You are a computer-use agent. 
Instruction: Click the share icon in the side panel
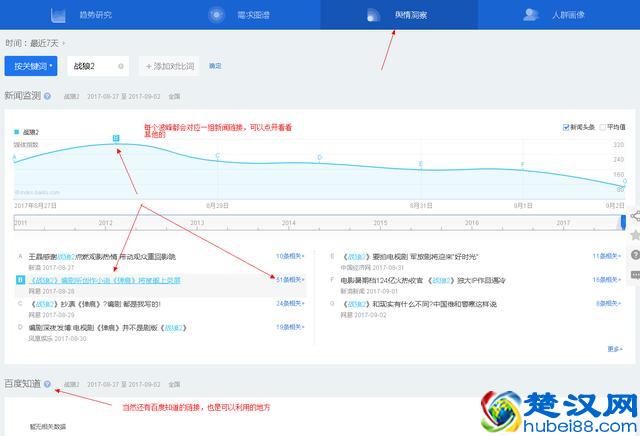(635, 216)
